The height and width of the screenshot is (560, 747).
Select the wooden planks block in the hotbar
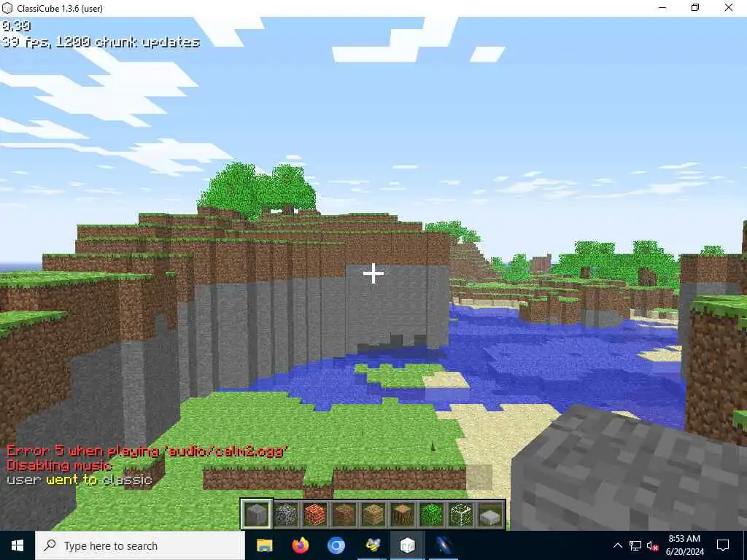point(373,514)
